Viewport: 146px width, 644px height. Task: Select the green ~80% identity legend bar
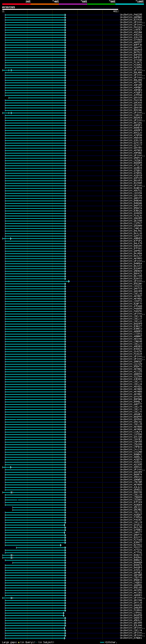pyautogui.click(x=101, y=4)
